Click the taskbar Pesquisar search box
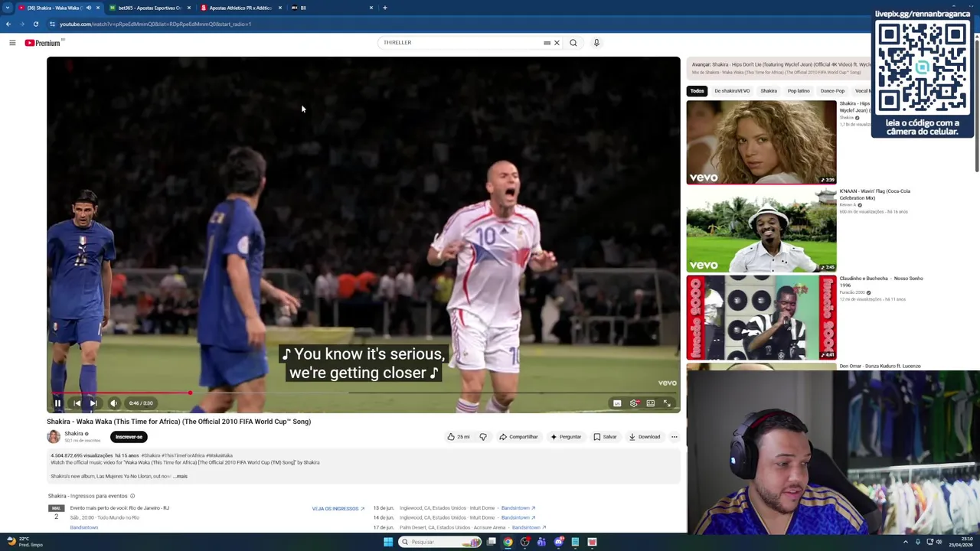The height and width of the screenshot is (551, 980). tap(439, 542)
